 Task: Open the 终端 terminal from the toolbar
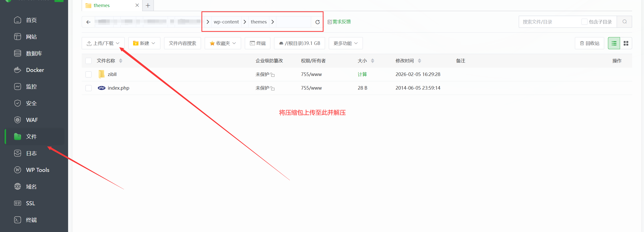click(x=257, y=43)
